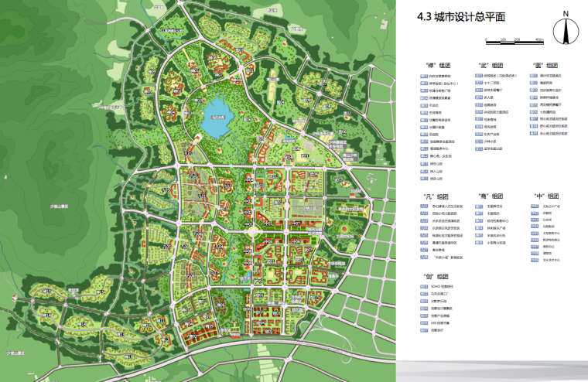This screenshot has width=588, height=382.
Task: Click first legend badge under "商" 组团
Action: 478,206
